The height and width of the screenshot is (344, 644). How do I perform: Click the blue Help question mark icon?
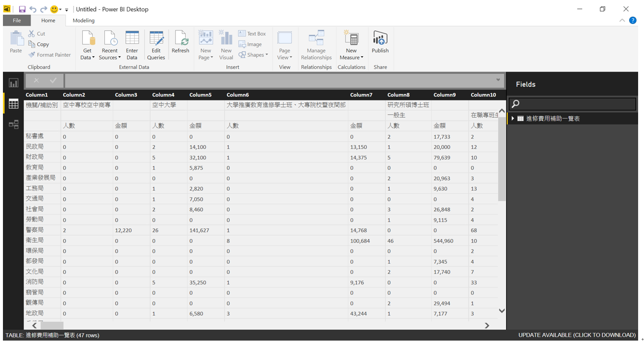click(633, 21)
